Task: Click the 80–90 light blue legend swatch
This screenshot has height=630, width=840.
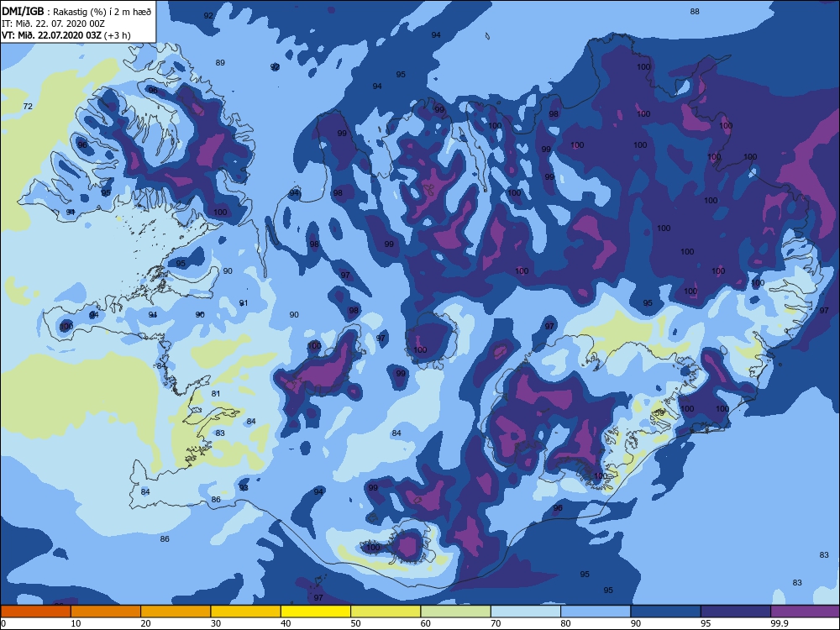Action: point(596,612)
